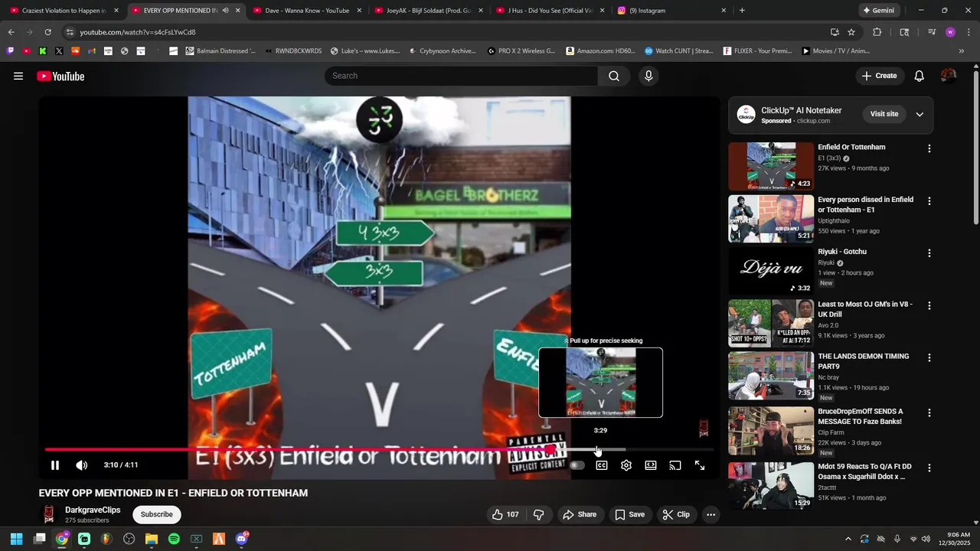The image size is (980, 551).
Task: Open Discord from the taskbar
Action: 241,539
